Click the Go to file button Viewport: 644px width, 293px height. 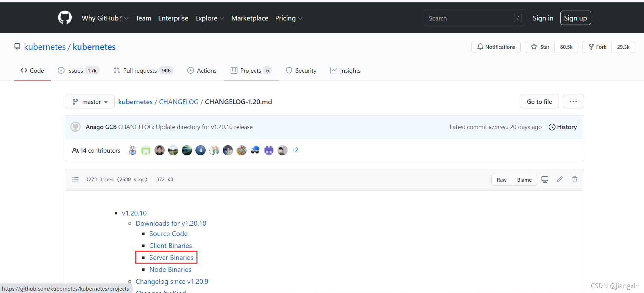539,102
